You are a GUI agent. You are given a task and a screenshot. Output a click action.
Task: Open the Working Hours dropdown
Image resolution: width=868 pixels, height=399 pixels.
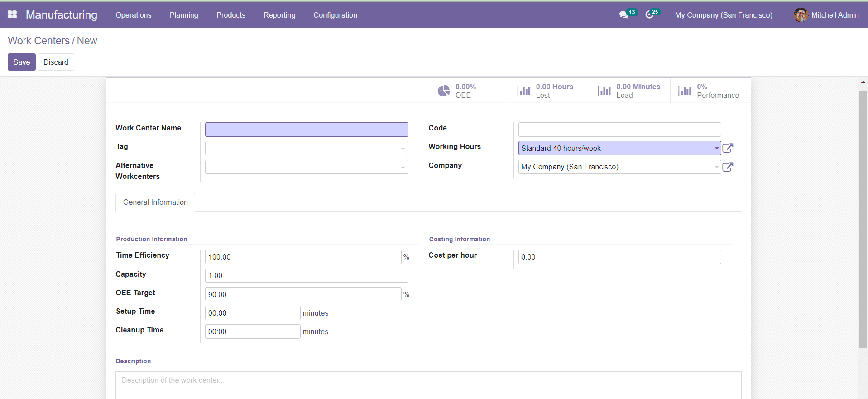[x=716, y=148]
